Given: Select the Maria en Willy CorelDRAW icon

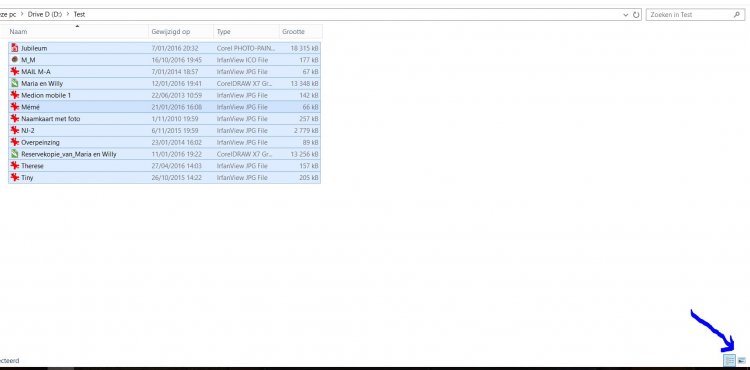Looking at the screenshot, I should [x=15, y=83].
